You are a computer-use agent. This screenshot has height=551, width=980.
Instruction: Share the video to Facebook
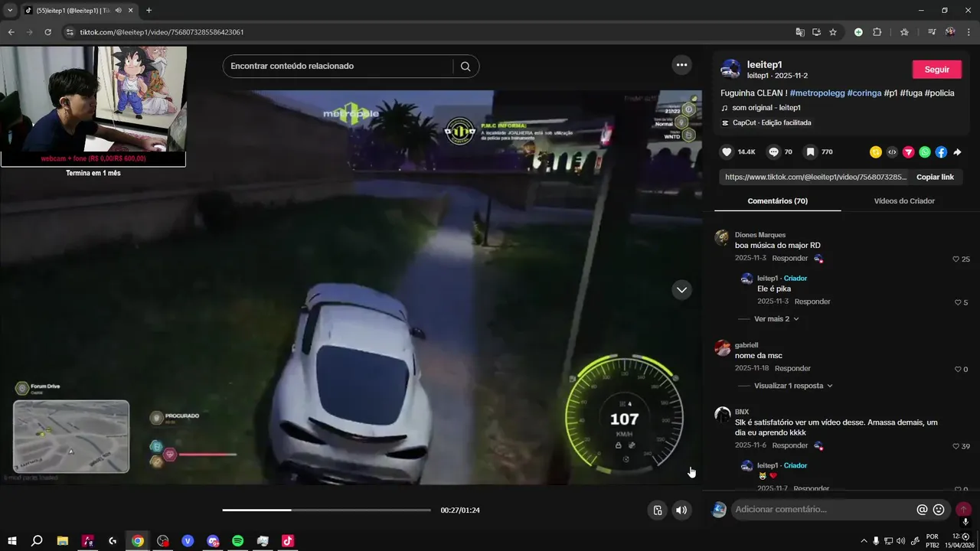tap(941, 152)
